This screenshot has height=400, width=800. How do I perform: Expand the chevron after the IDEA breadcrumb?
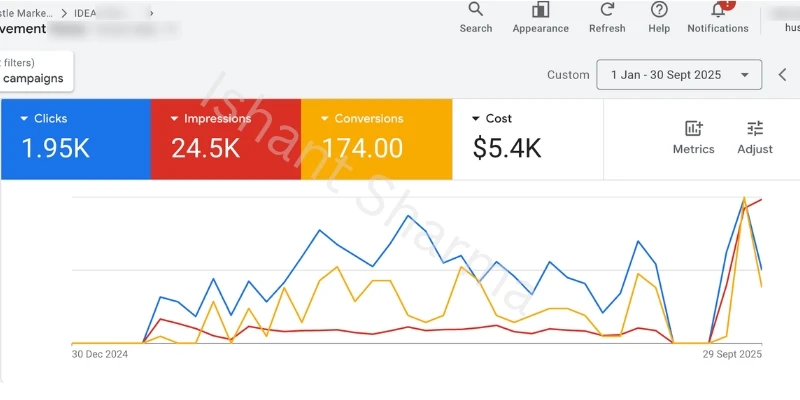[x=151, y=12]
